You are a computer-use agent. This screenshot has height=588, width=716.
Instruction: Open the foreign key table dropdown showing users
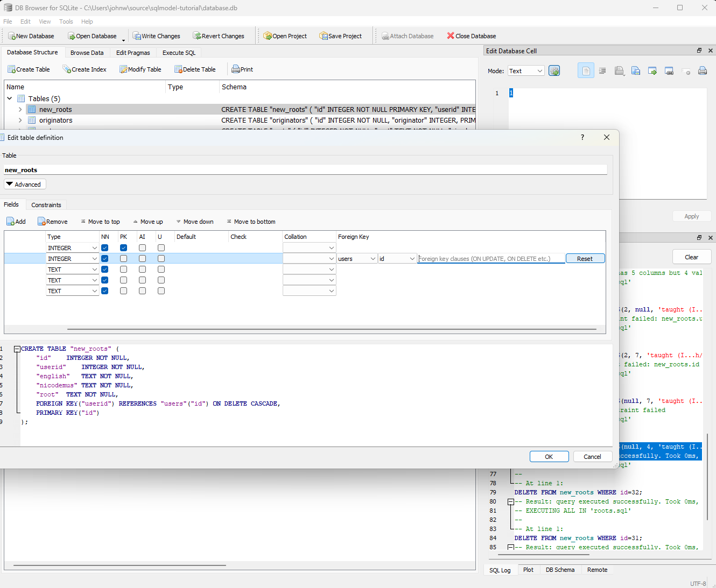point(357,259)
